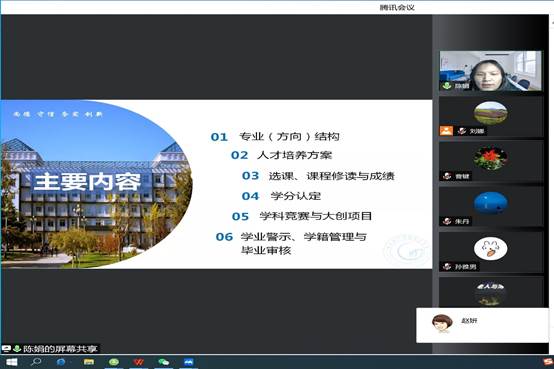Click the 赵妍 notification popup
Image resolution: width=554 pixels, height=369 pixels.
[x=482, y=325]
